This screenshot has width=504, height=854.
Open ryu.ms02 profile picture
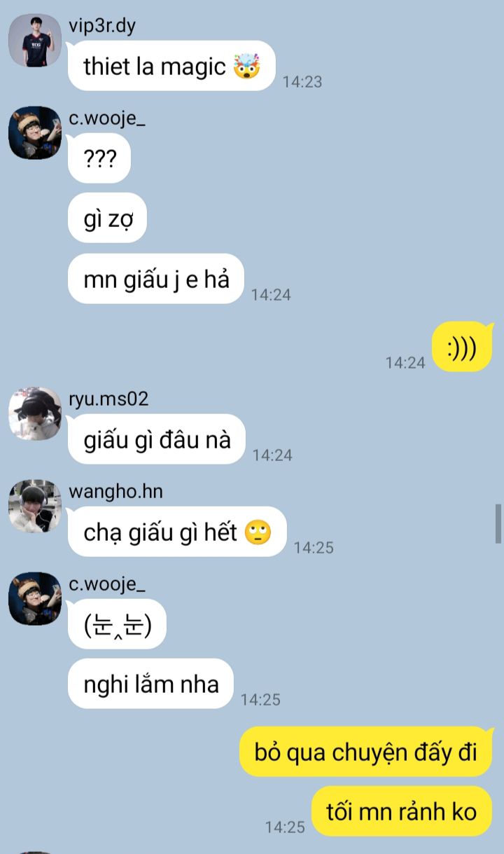(x=35, y=413)
